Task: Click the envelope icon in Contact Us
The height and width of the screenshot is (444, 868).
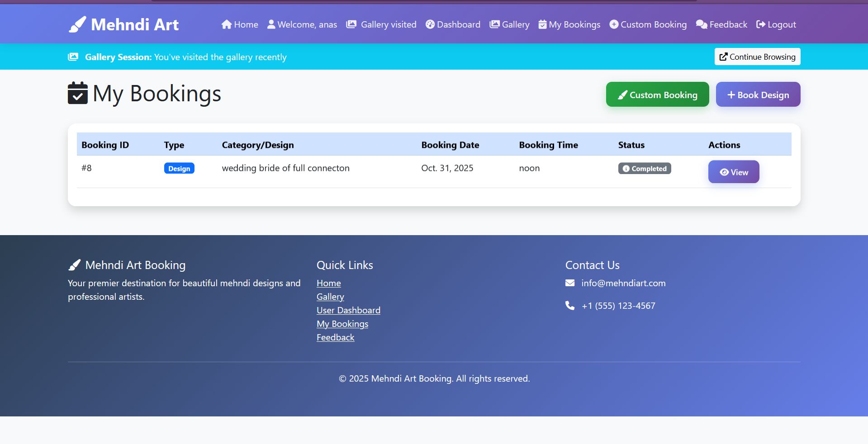Action: [569, 283]
